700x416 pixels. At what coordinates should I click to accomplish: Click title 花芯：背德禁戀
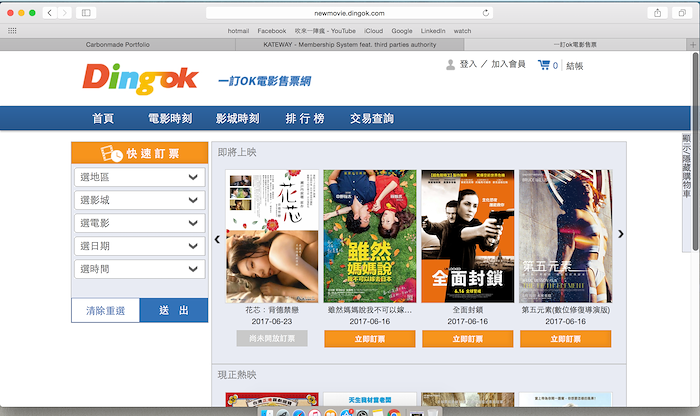[x=272, y=310]
